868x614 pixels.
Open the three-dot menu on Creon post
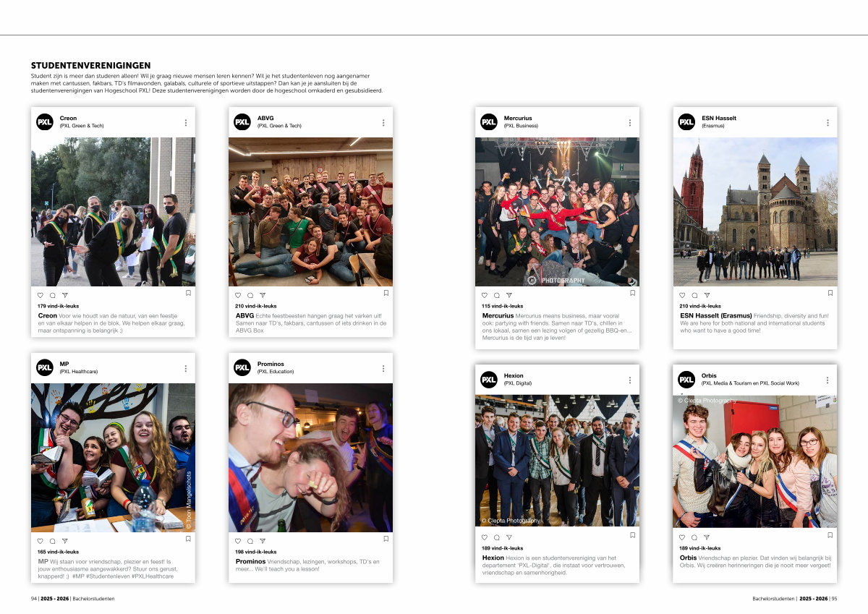tap(186, 122)
